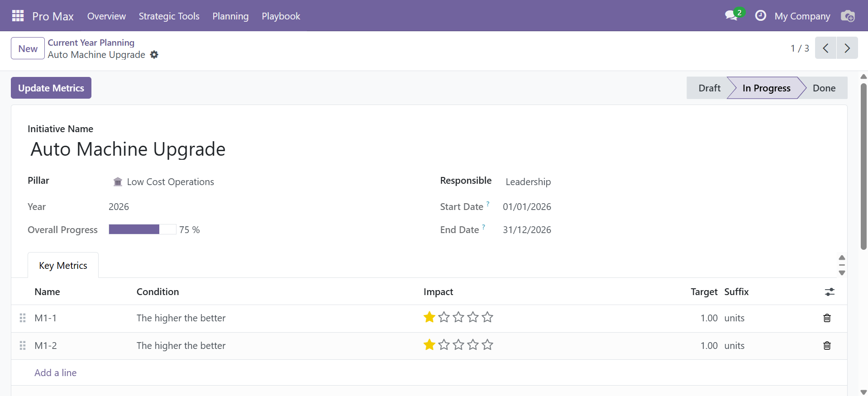Open the apps grid menu

coord(18,16)
